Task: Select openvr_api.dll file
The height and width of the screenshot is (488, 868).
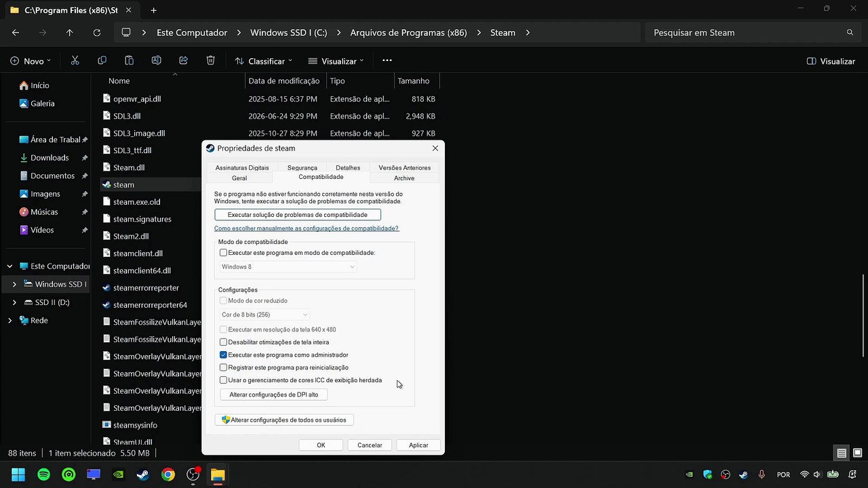Action: [x=137, y=99]
